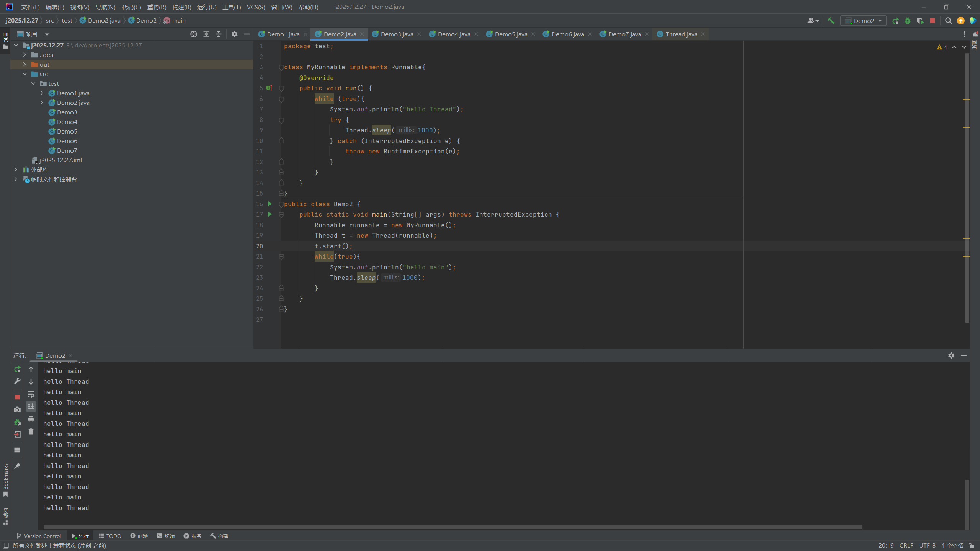Toggle scroll to end in console
Viewport: 980px width, 551px height.
(31, 406)
